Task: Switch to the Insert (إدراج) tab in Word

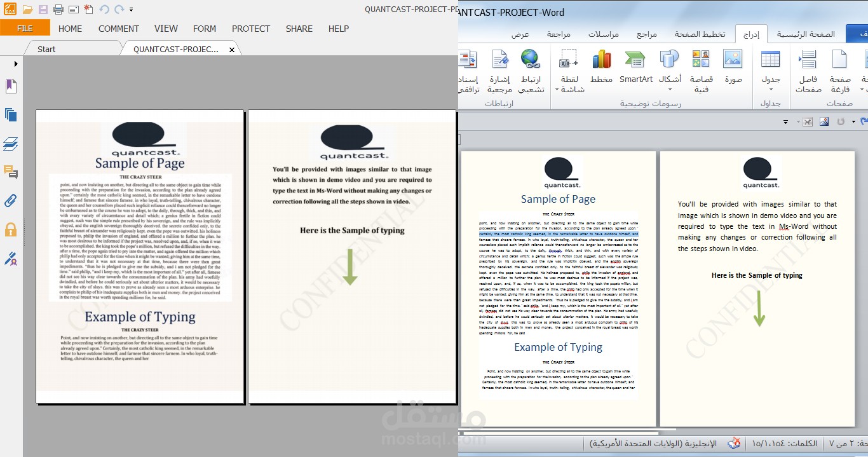Action: pos(752,34)
